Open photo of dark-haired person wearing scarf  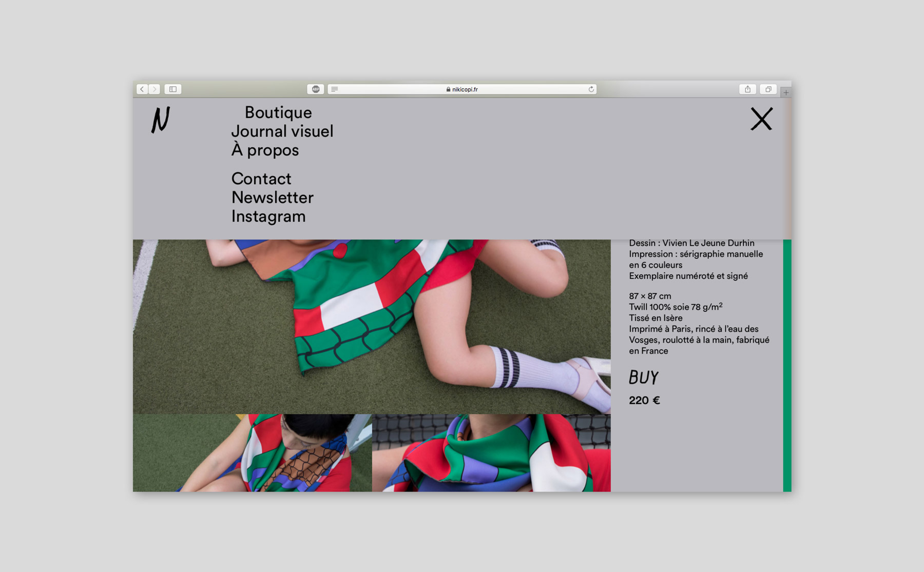coord(252,453)
